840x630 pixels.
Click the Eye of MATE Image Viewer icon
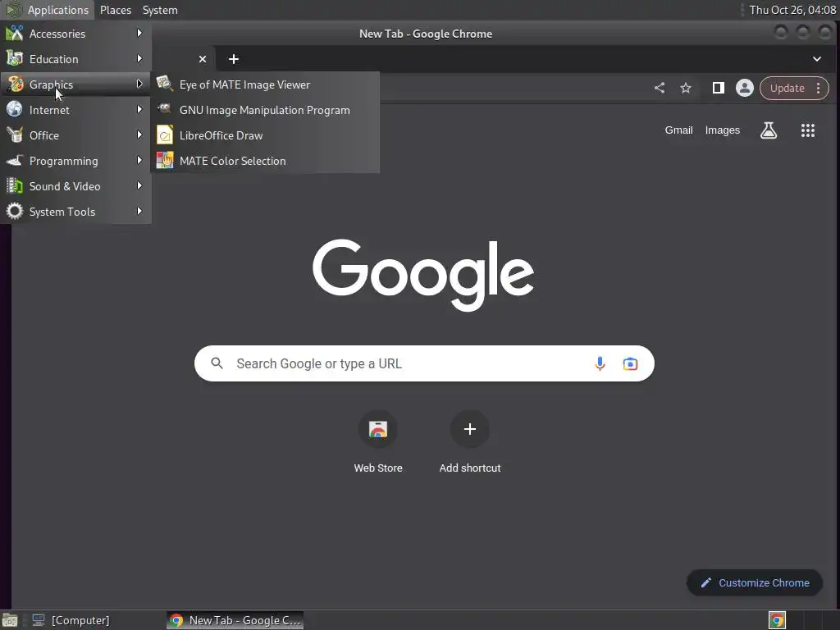(164, 84)
